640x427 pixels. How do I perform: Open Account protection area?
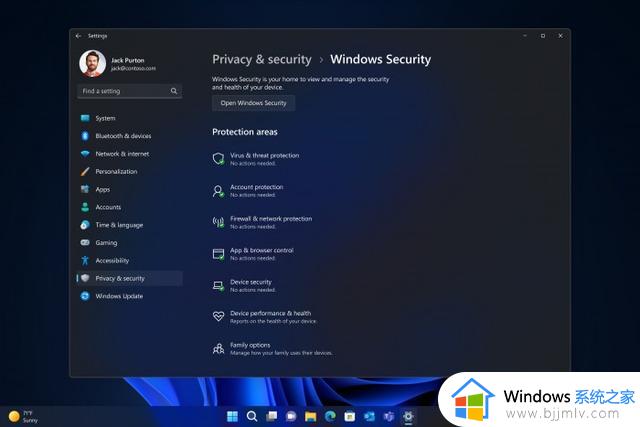point(248,191)
